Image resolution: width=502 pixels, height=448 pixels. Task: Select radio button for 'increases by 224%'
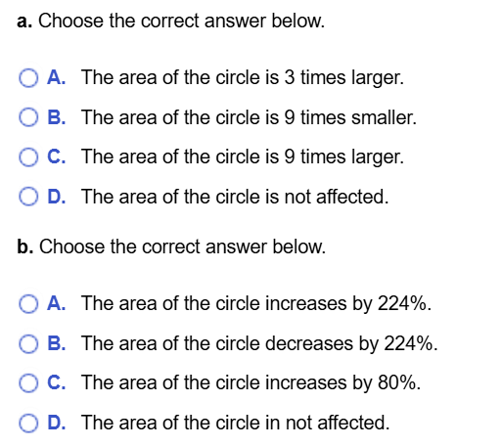pos(28,304)
